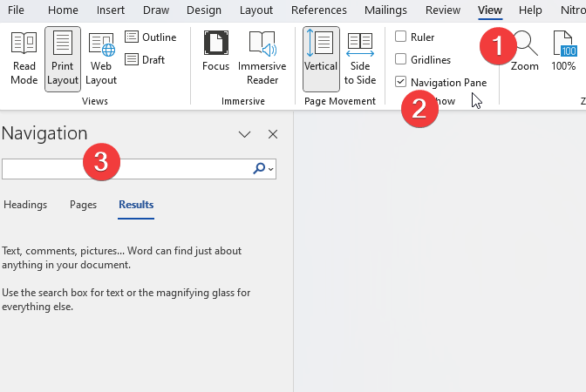Switch to Draft view

[145, 59]
